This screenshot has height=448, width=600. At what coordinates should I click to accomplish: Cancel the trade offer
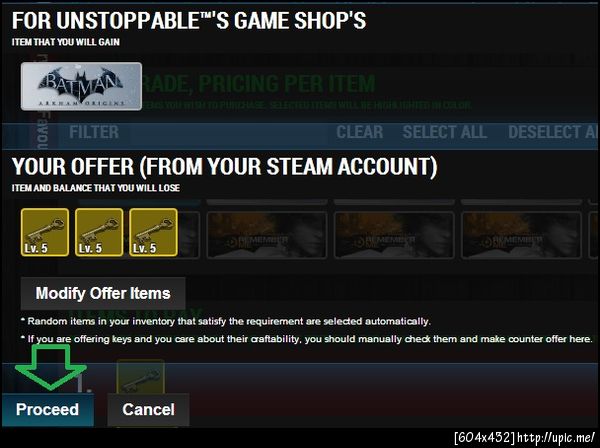(148, 410)
